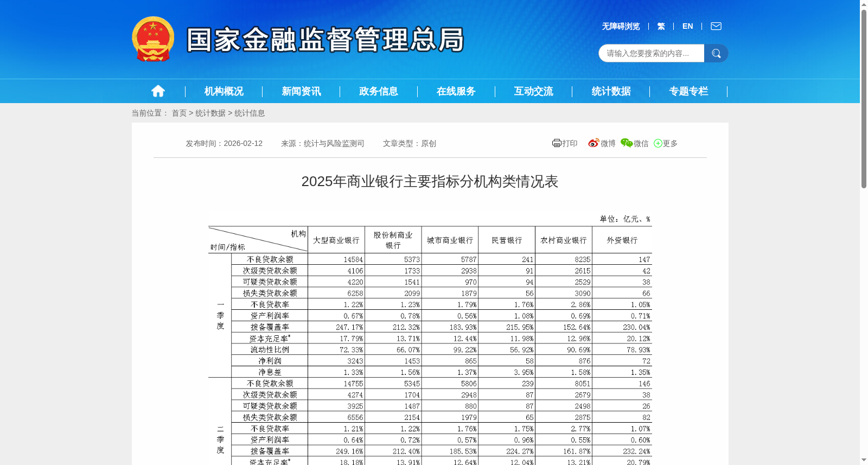Share via WeChat icon
Image resolution: width=868 pixels, height=465 pixels.
(627, 143)
